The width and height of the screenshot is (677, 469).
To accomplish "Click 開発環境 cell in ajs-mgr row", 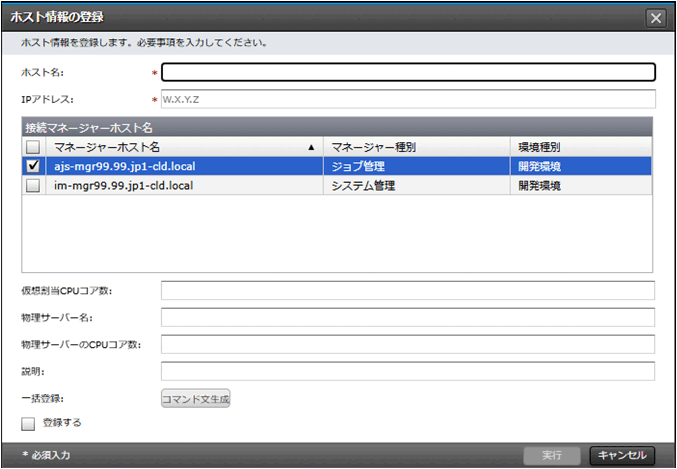I will (x=581, y=166).
